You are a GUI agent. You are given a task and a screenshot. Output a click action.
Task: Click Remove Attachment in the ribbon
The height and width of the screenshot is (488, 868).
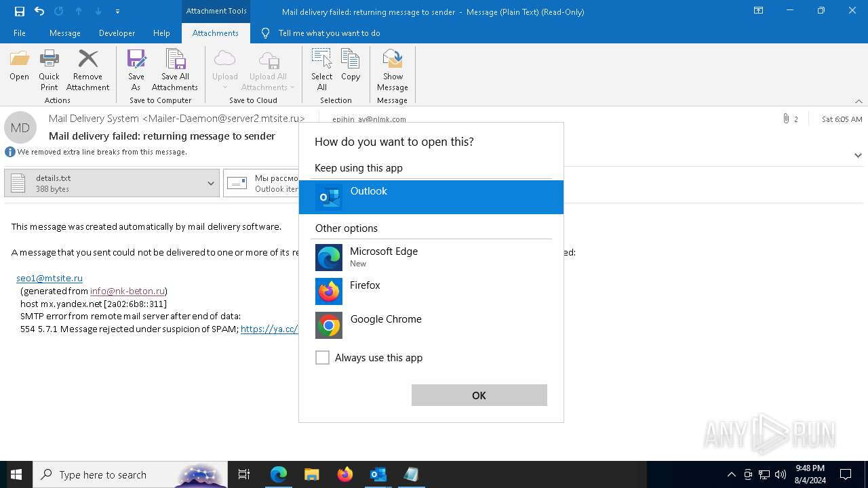tap(87, 70)
